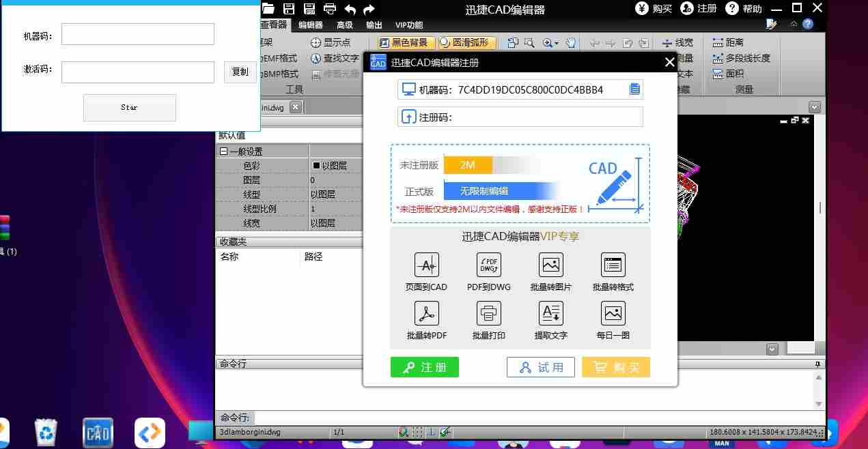Open the 批量打印 printer icon
The width and height of the screenshot is (868, 449).
coord(489,313)
